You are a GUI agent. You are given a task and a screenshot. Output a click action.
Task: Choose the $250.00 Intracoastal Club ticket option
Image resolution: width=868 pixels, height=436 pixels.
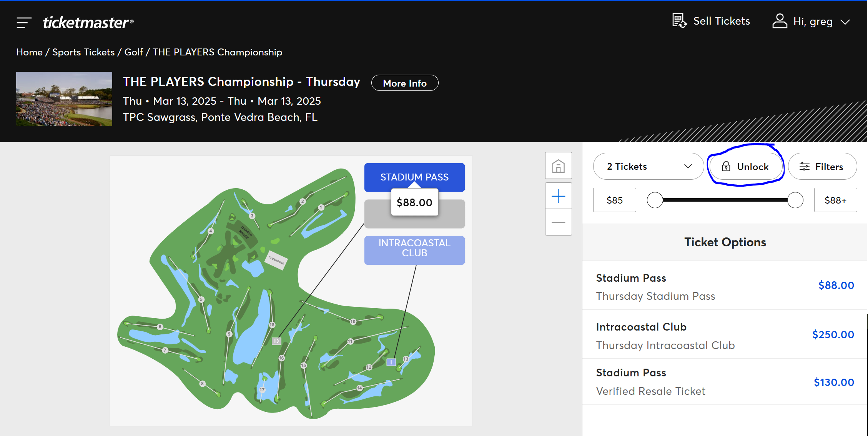pos(725,335)
